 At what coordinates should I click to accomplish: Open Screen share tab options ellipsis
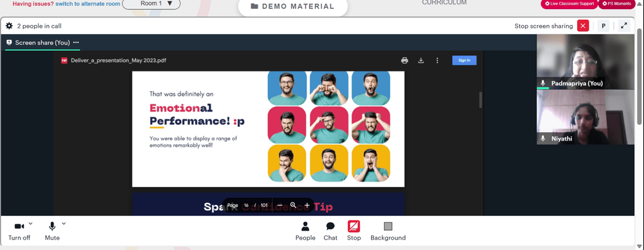pyautogui.click(x=76, y=43)
